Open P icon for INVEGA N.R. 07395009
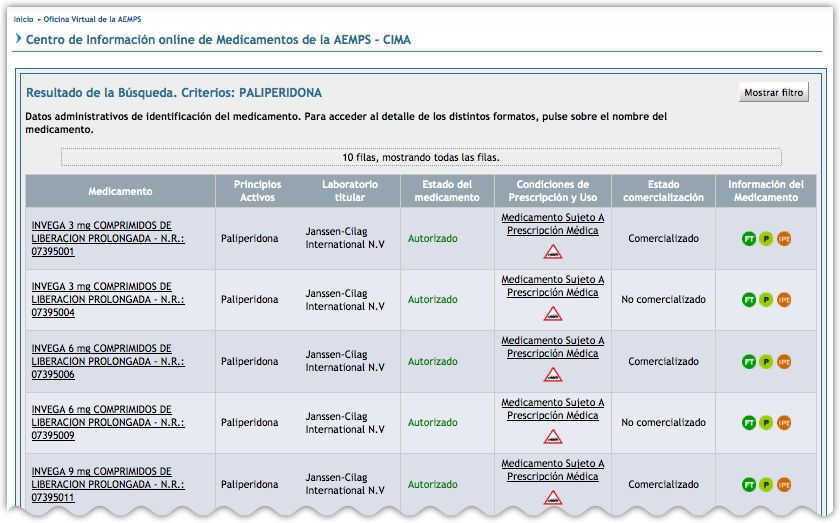The height and width of the screenshot is (523, 840). point(766,423)
